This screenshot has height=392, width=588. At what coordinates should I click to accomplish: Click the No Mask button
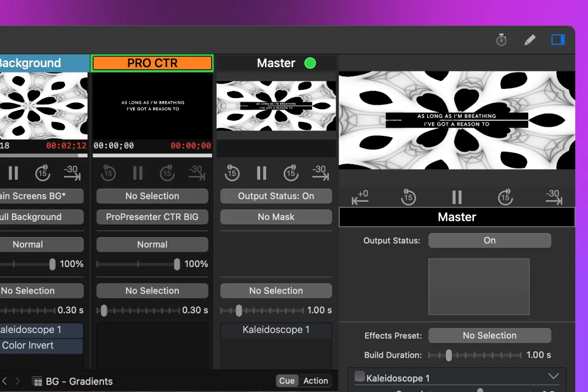pyautogui.click(x=276, y=217)
